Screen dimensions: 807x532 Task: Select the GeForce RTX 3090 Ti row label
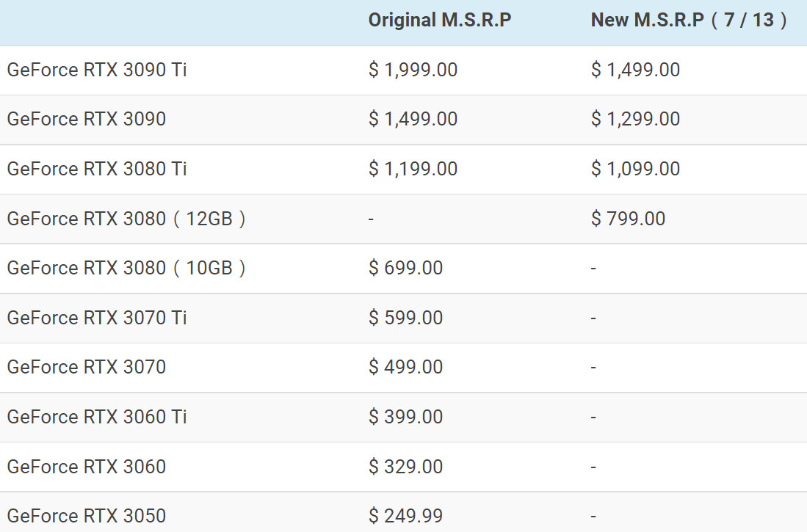coord(97,70)
